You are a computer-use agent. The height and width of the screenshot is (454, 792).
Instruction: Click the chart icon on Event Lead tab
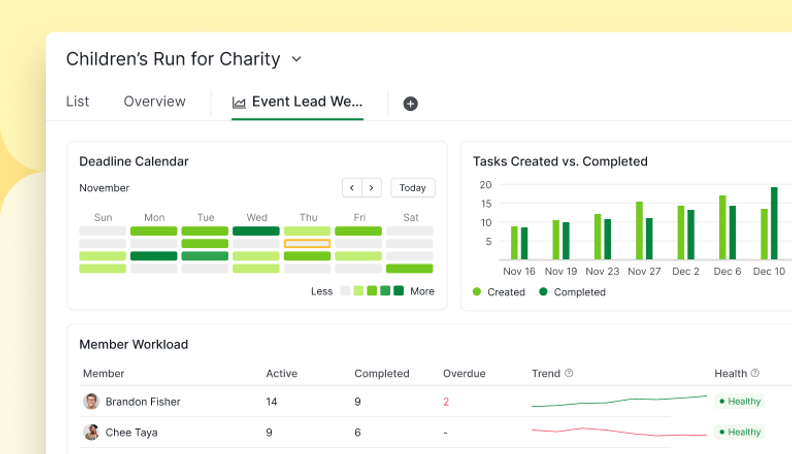pyautogui.click(x=238, y=103)
